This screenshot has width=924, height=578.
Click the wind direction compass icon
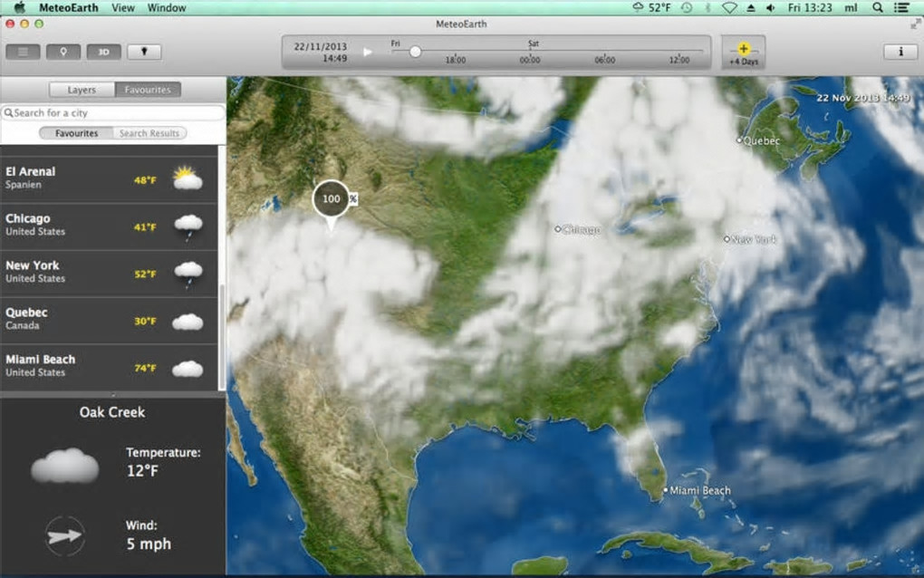click(65, 535)
